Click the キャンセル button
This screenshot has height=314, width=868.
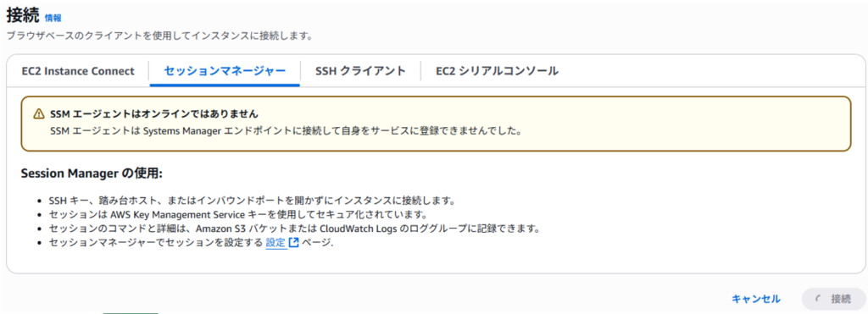[756, 299]
